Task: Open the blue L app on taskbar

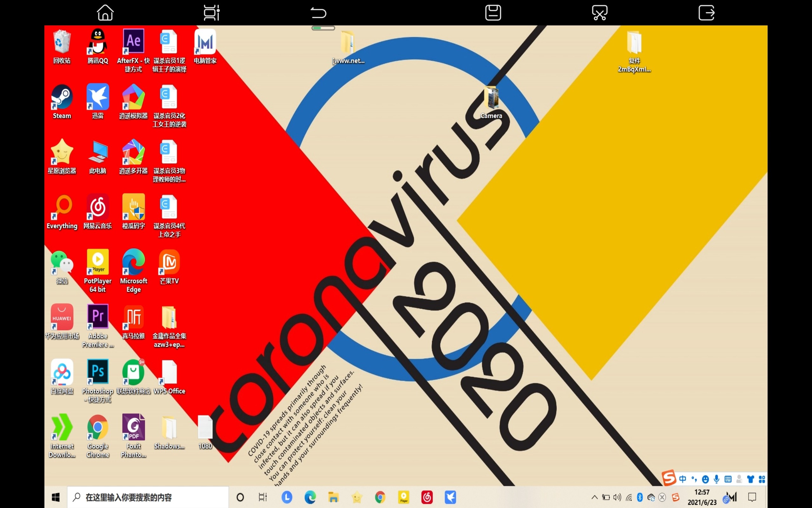Action: point(286,497)
